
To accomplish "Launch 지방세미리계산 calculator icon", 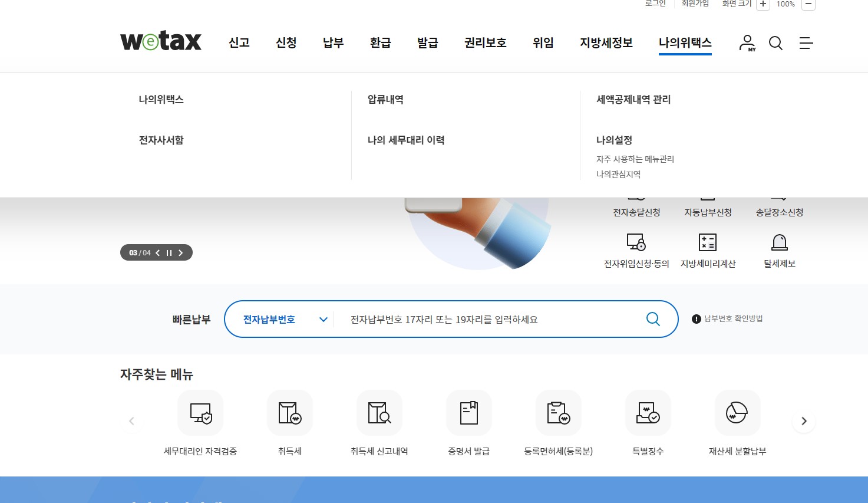I will click(x=708, y=242).
